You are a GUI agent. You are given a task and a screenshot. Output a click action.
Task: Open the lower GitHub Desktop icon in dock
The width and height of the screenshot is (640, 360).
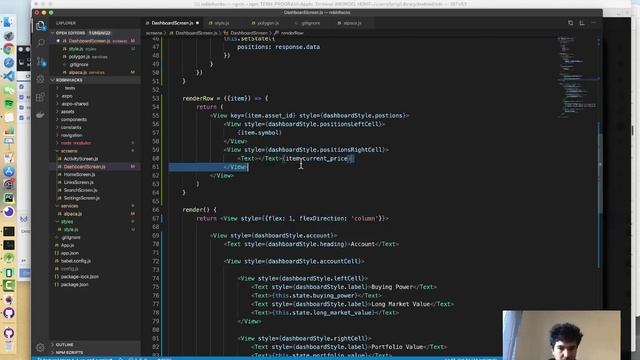9,333
